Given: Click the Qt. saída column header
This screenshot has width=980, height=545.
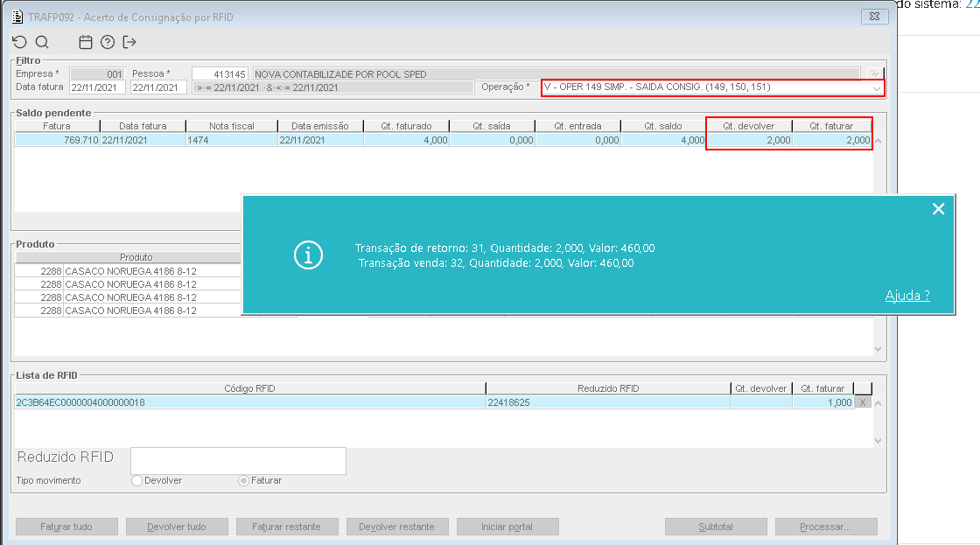Looking at the screenshot, I should pos(492,126).
